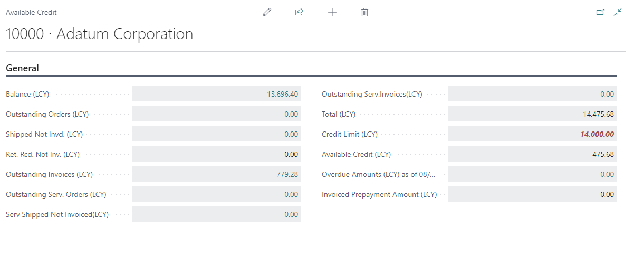Open the Overdue Amounts (LCY) value

(607, 174)
